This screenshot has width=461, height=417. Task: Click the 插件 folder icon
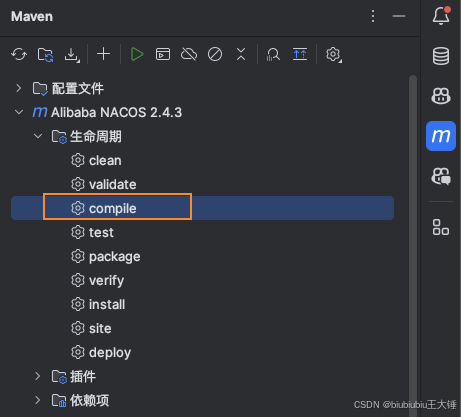59,376
